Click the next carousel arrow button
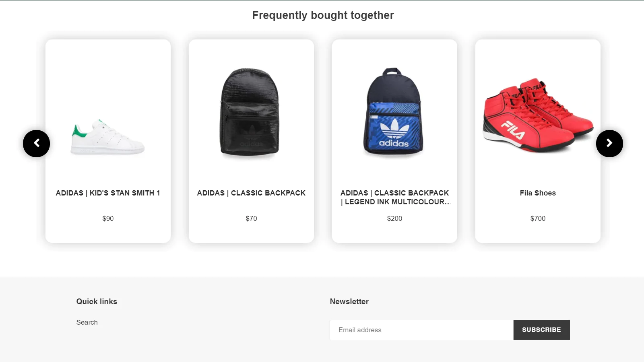This screenshot has height=362, width=644. [609, 143]
